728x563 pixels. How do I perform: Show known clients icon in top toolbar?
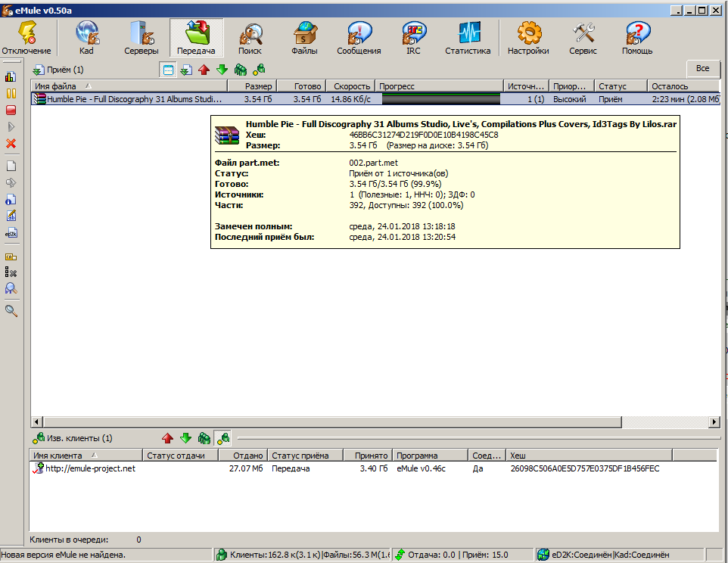259,70
